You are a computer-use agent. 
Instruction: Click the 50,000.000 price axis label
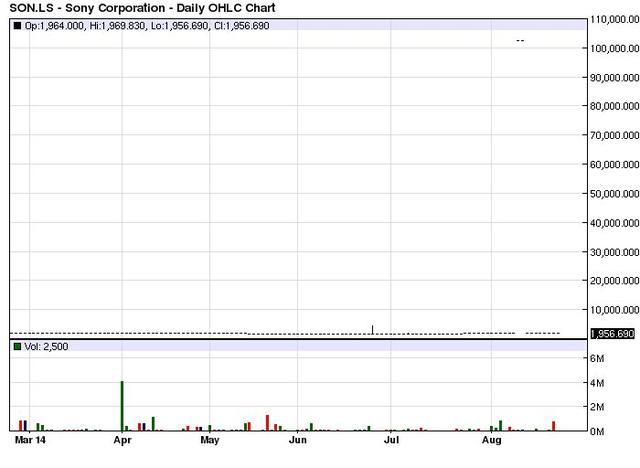[615, 194]
